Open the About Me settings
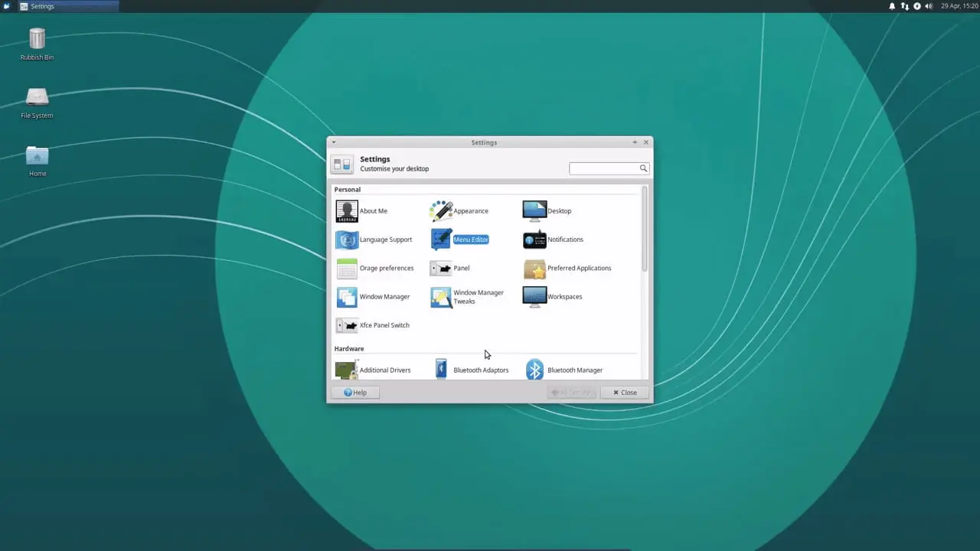The image size is (980, 551). (x=362, y=211)
